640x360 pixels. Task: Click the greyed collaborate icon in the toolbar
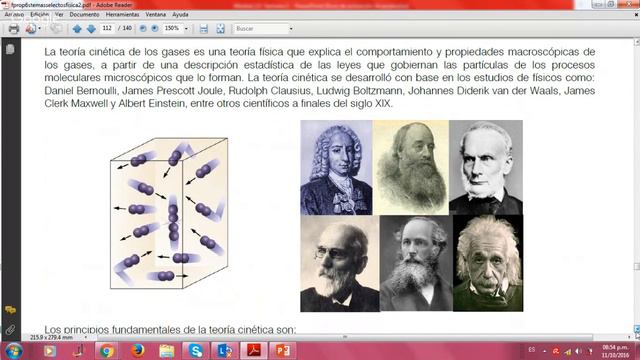click(x=56, y=29)
